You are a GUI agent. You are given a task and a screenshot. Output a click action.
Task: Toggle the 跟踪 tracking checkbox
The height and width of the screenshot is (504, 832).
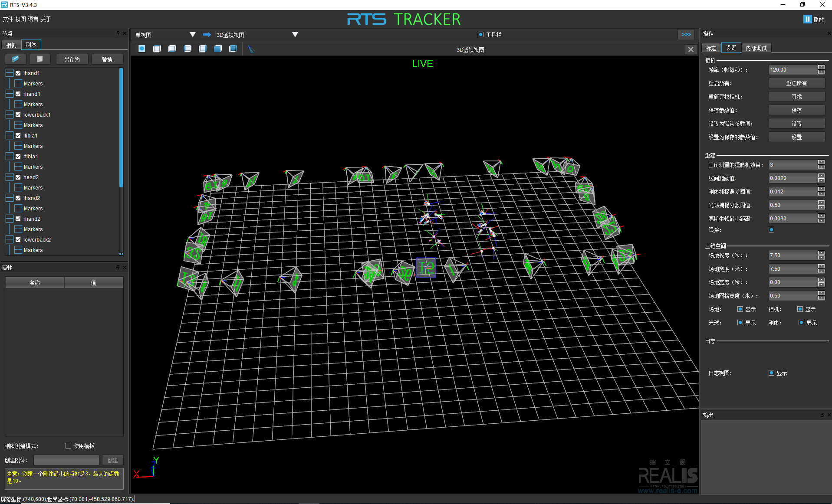(771, 230)
